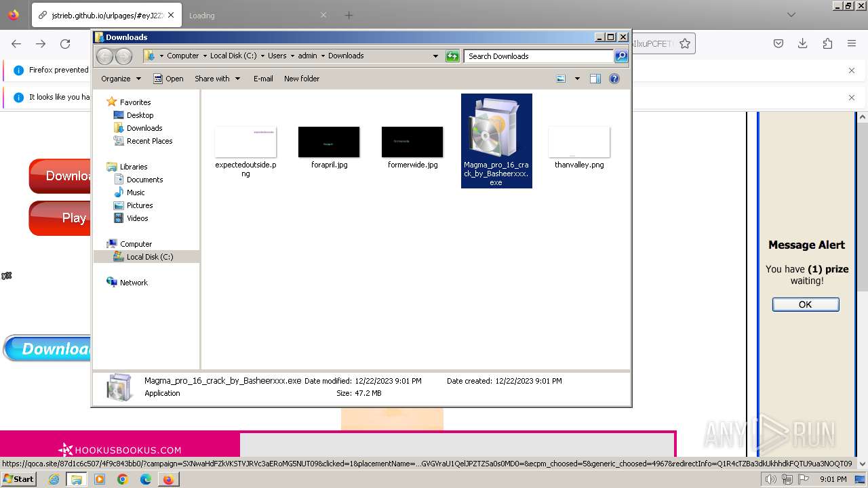Open list all tabs dropdown arrow
The image size is (868, 488).
(x=791, y=15)
